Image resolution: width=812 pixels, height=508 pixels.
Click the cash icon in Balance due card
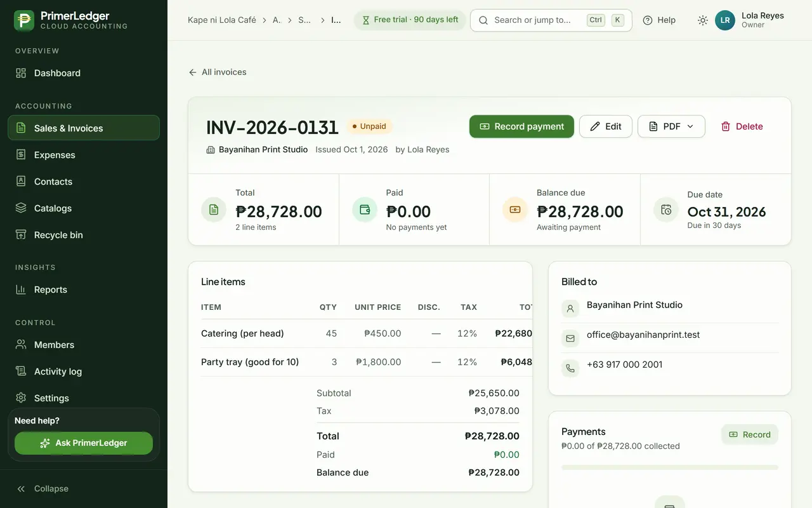515,210
